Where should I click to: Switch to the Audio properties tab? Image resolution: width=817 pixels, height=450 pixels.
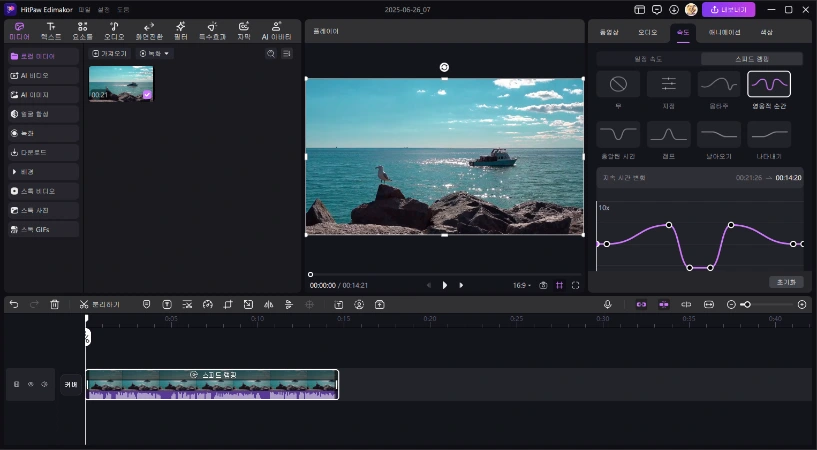648,32
